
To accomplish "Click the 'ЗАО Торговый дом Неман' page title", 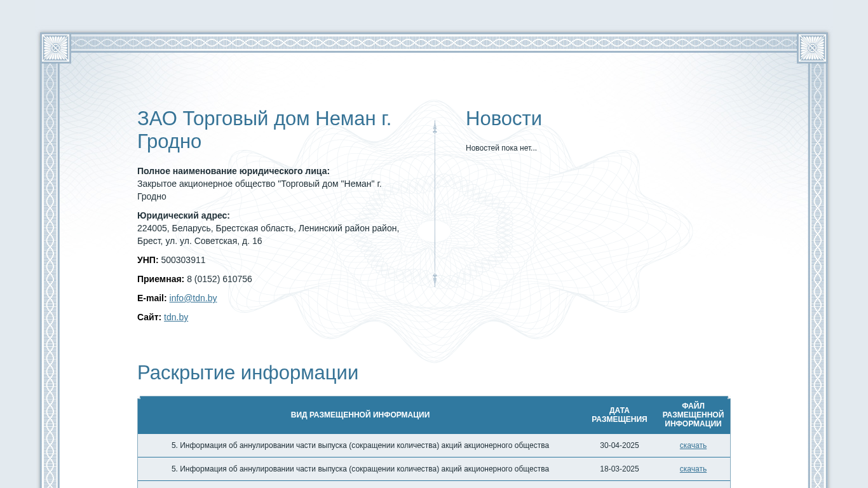I will click(264, 130).
